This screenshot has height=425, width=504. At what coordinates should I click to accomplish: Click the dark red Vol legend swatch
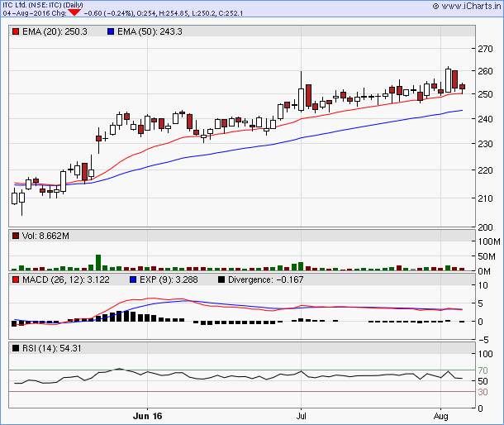[16, 236]
